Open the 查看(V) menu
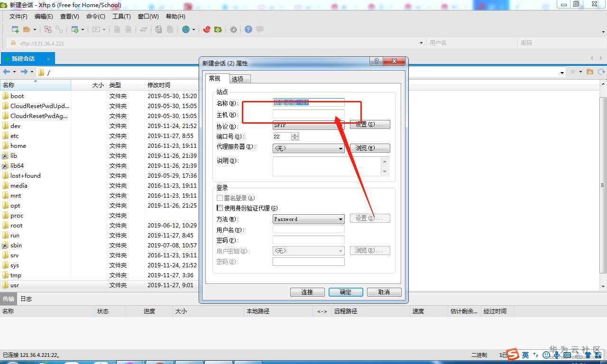This screenshot has height=364, width=607. pos(70,17)
